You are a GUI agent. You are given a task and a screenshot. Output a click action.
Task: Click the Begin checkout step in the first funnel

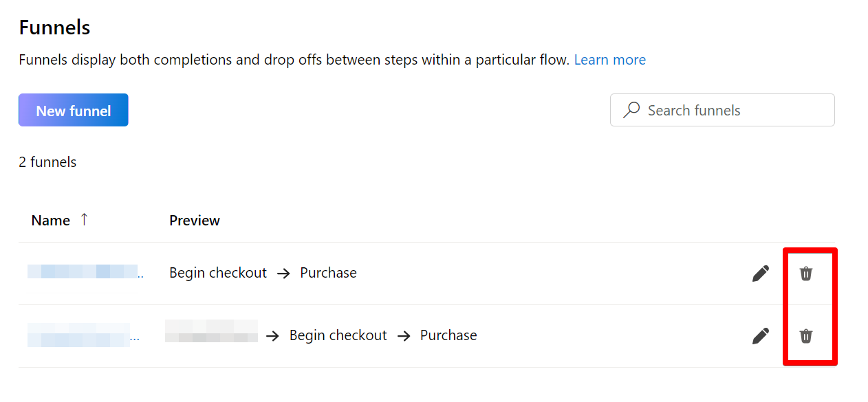(218, 273)
